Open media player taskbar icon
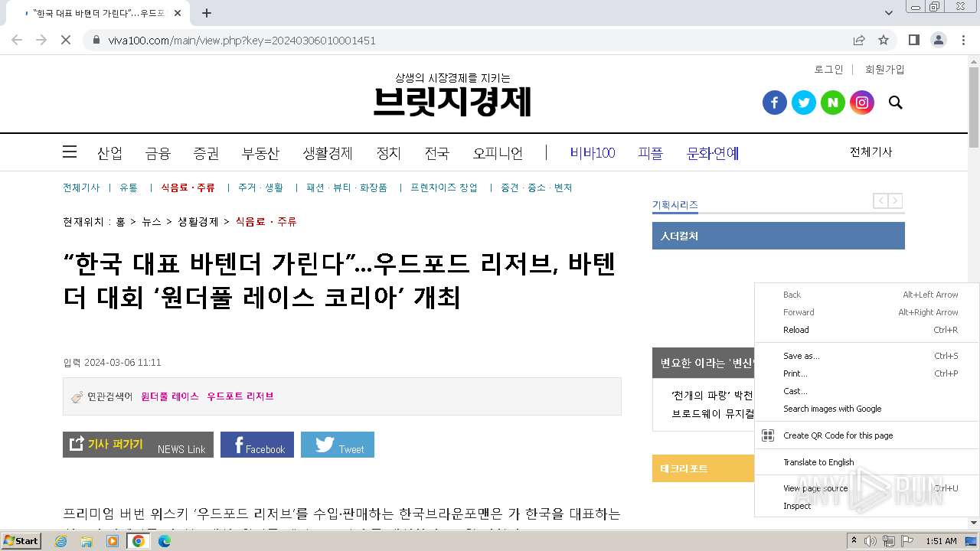Screen dimensions: 980x551 [113, 541]
